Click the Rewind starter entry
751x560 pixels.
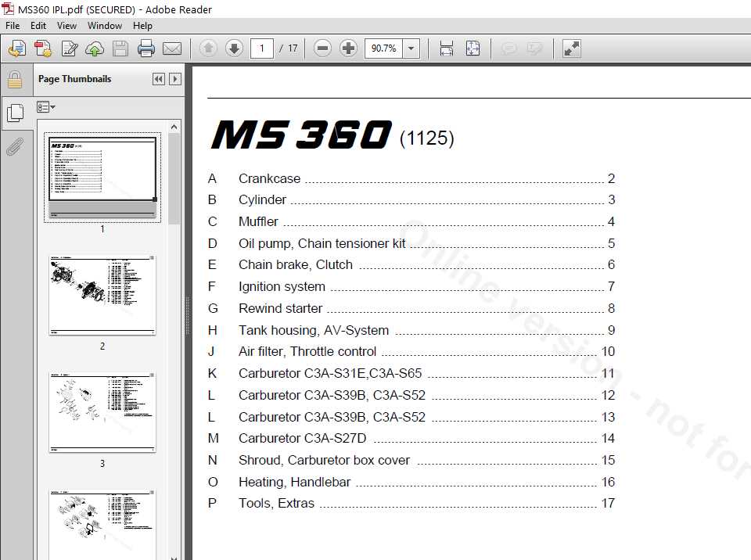pos(411,308)
